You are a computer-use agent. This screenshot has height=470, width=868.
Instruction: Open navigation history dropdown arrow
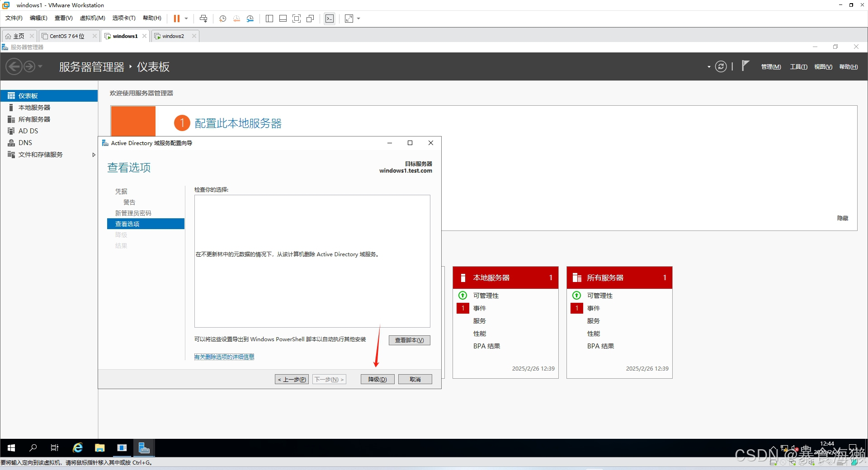(x=40, y=66)
